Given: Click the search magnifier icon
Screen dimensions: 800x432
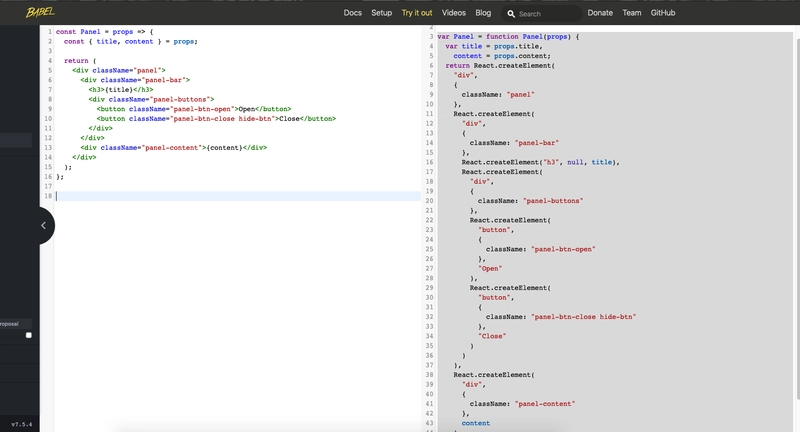Looking at the screenshot, I should pyautogui.click(x=511, y=14).
